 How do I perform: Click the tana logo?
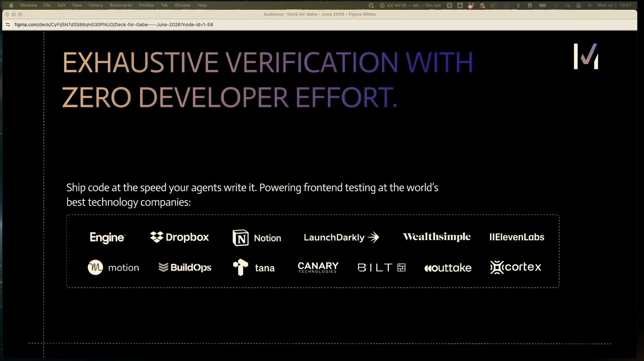click(x=254, y=268)
